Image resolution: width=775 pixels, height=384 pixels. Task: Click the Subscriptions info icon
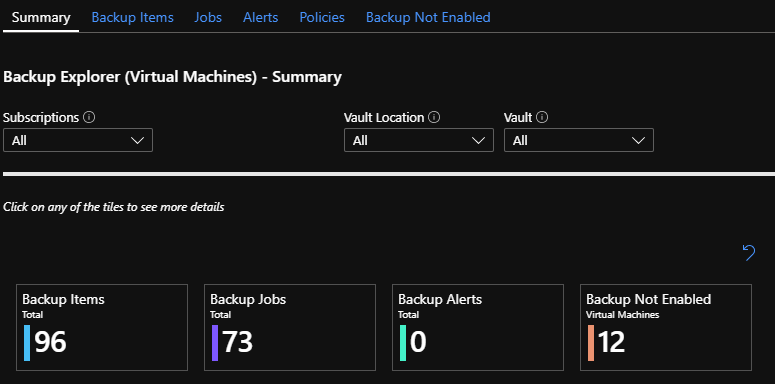pyautogui.click(x=89, y=118)
